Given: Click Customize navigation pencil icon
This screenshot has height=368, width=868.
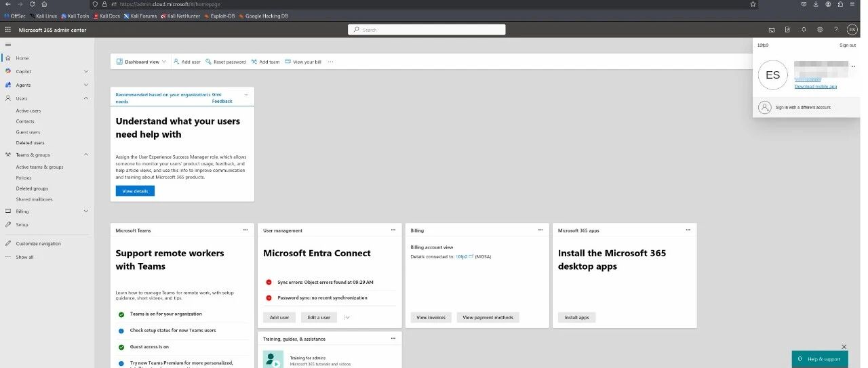Looking at the screenshot, I should point(8,243).
